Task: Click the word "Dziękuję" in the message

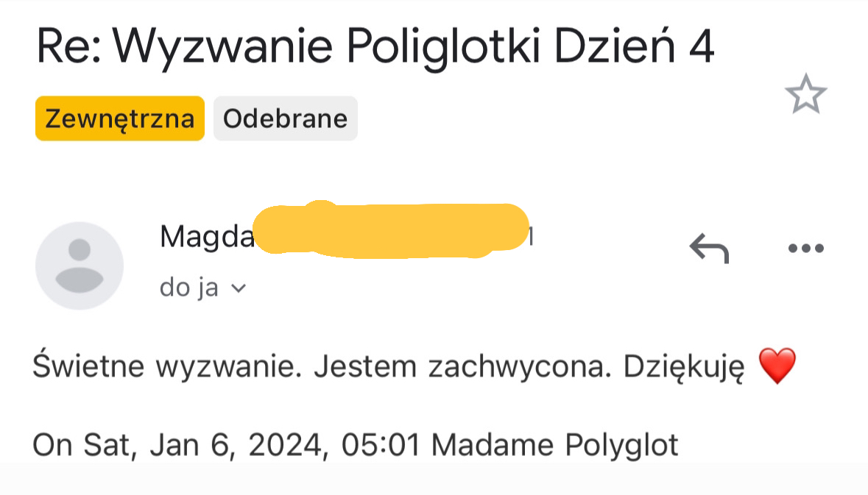Action: (x=684, y=366)
